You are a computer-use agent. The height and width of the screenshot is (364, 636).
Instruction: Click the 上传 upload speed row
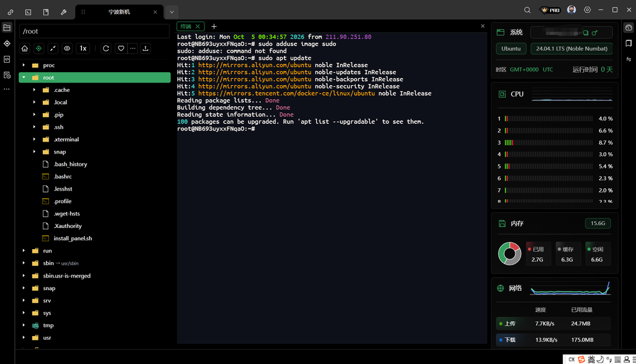553,324
